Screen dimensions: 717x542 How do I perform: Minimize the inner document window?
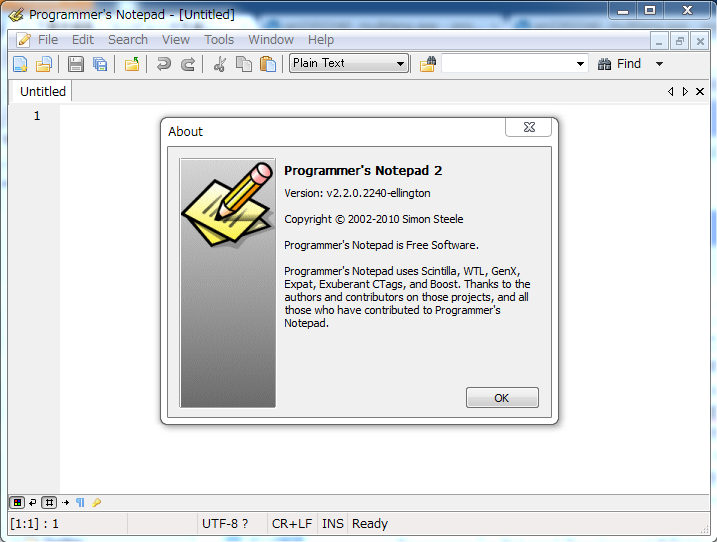[659, 42]
